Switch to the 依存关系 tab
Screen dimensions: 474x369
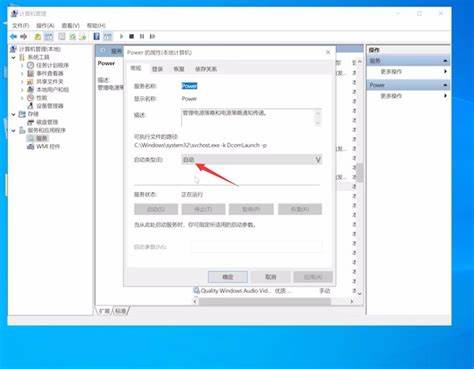(x=206, y=69)
